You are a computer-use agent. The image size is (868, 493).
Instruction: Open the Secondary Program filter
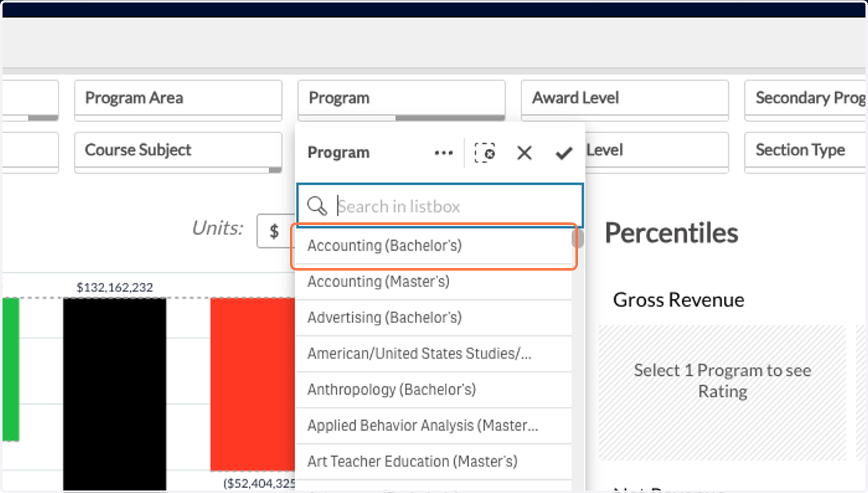pos(806,100)
